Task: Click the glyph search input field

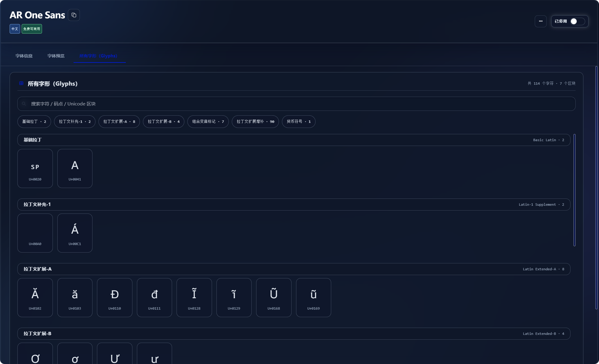Action: click(296, 104)
